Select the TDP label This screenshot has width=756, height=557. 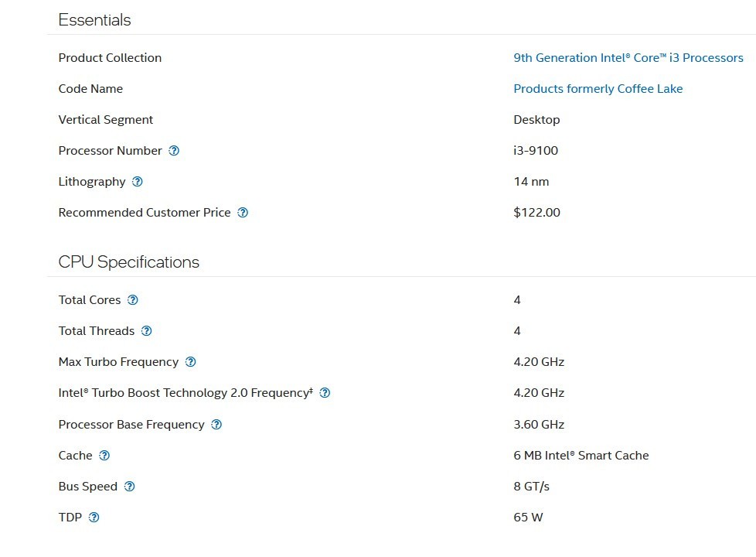tap(70, 517)
